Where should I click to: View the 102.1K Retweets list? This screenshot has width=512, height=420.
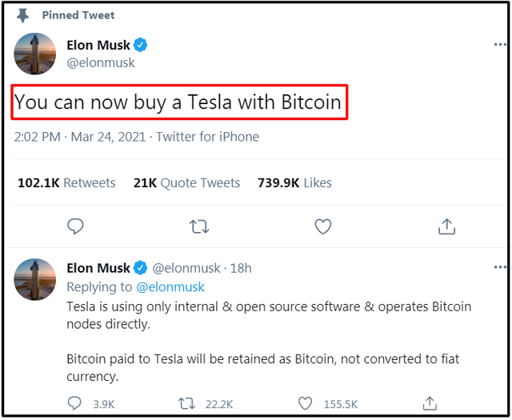click(x=66, y=183)
